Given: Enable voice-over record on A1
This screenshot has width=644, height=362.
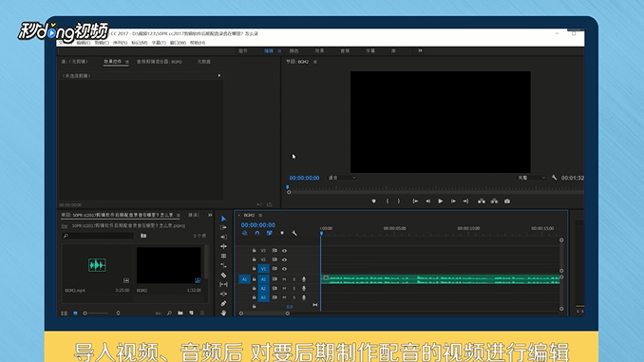Looking at the screenshot, I should point(304,279).
